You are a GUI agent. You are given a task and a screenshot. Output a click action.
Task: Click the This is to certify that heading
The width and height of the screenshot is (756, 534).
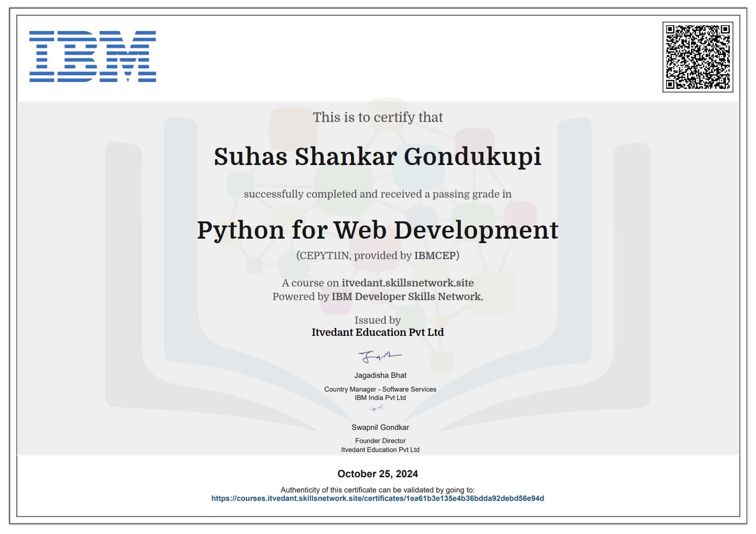click(378, 117)
